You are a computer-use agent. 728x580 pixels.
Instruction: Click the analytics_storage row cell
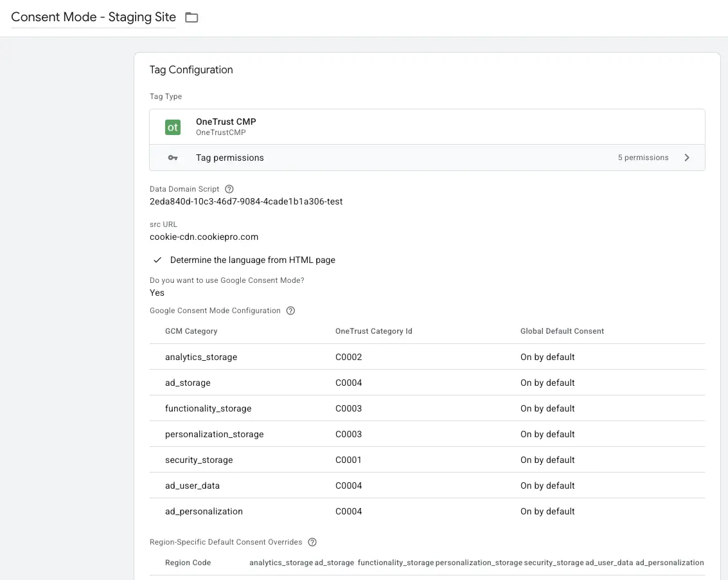201,358
